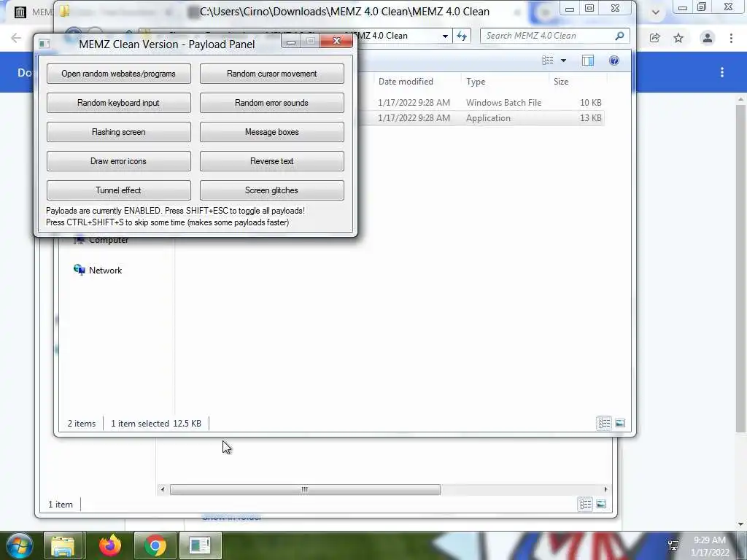Screen dimensions: 747x560
Task: Click the Flashing screen button
Action: 119,132
